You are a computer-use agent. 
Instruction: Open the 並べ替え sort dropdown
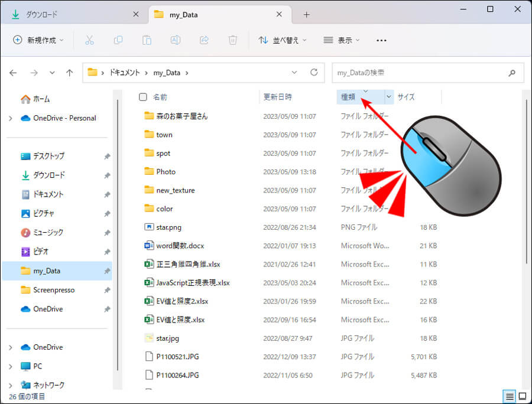coord(283,40)
